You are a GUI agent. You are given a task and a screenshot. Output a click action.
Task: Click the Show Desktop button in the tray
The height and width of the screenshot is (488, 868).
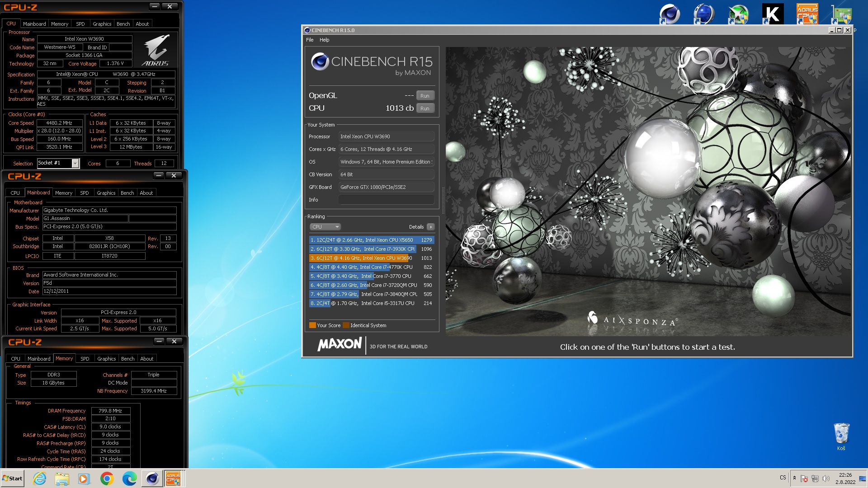(863, 479)
